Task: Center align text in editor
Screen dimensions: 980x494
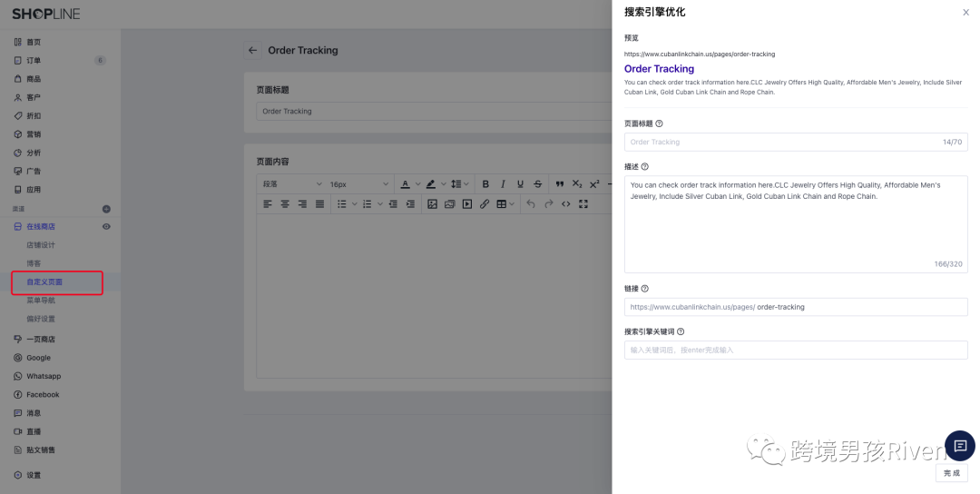Action: (285, 203)
